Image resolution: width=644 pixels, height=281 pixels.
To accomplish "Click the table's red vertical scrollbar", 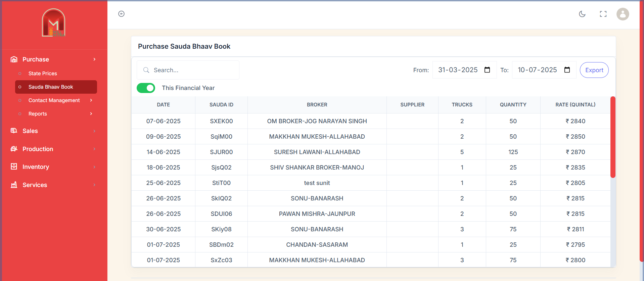I will coord(613,137).
